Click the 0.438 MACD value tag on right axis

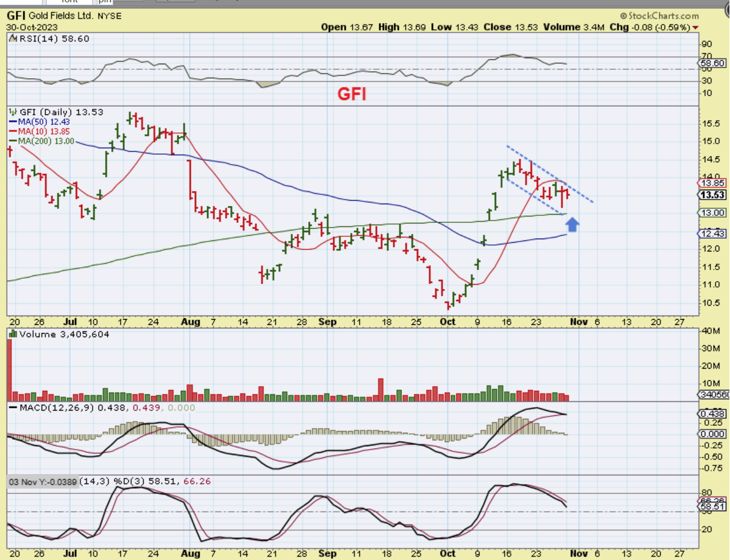pos(712,414)
